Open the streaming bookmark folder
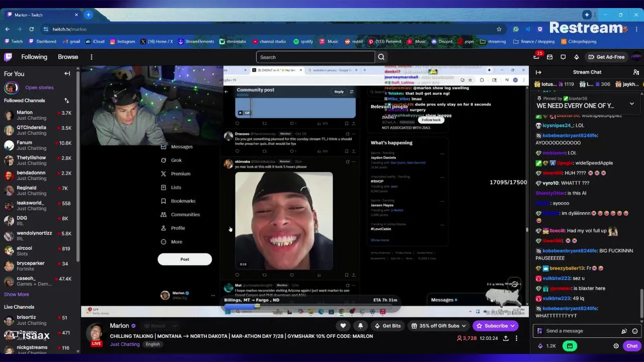The width and height of the screenshot is (644, 362). tap(493, 41)
